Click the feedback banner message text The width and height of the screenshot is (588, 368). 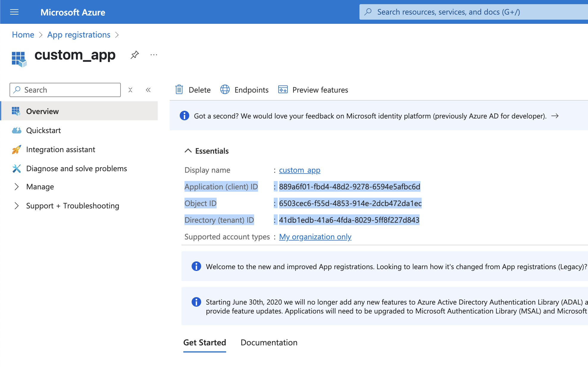[x=370, y=116]
